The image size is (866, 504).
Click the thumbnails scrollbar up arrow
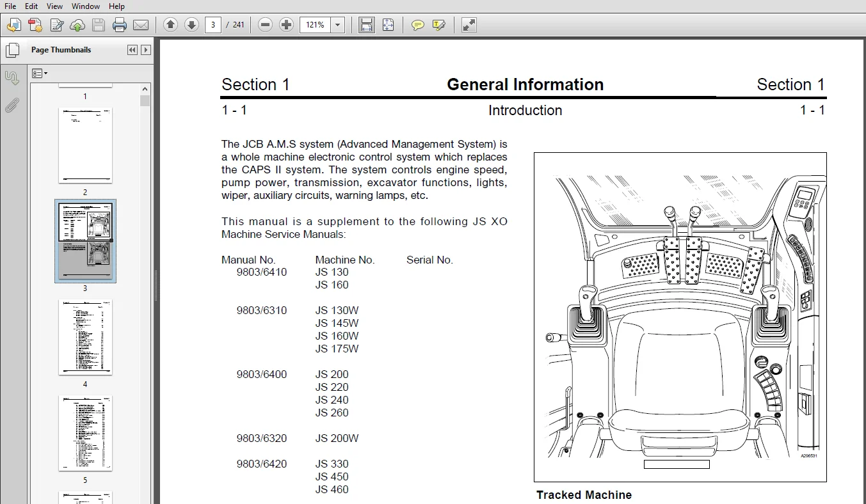pyautogui.click(x=145, y=90)
